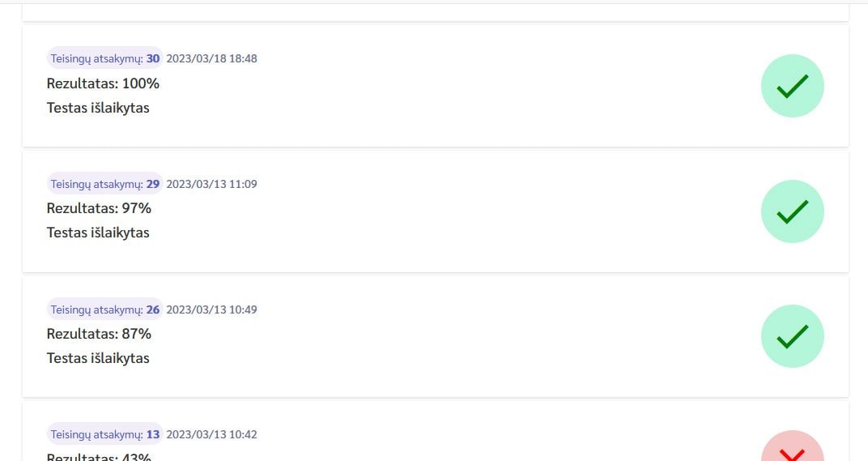The height and width of the screenshot is (461, 868).
Task: Click the green checkmark for the 100% result
Action: pos(792,86)
